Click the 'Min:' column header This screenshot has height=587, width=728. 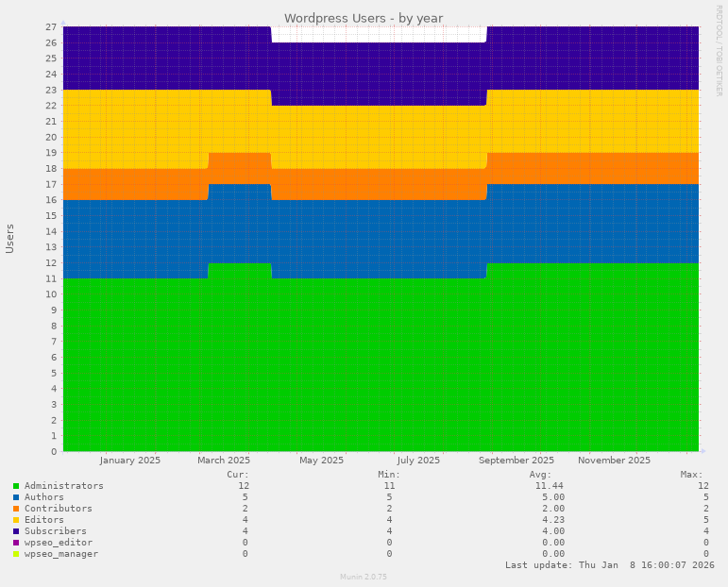389,475
